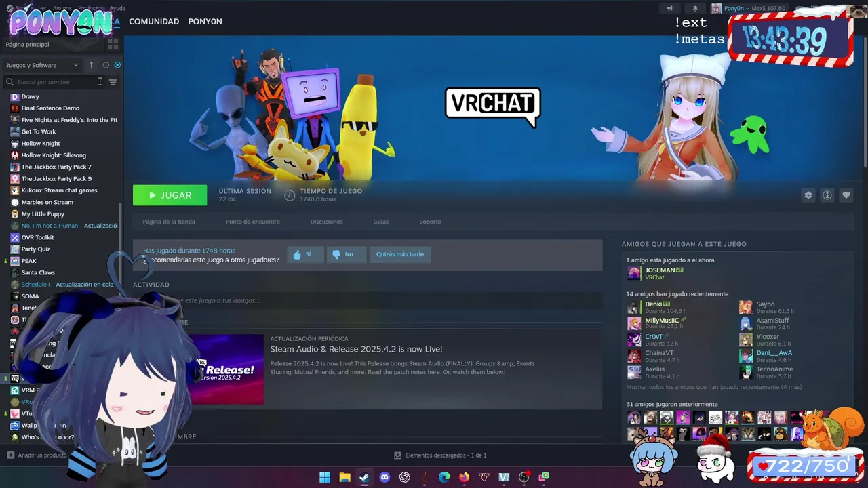The image size is (868, 488).
Task: Choose Quizás más tarde
Action: pos(400,254)
